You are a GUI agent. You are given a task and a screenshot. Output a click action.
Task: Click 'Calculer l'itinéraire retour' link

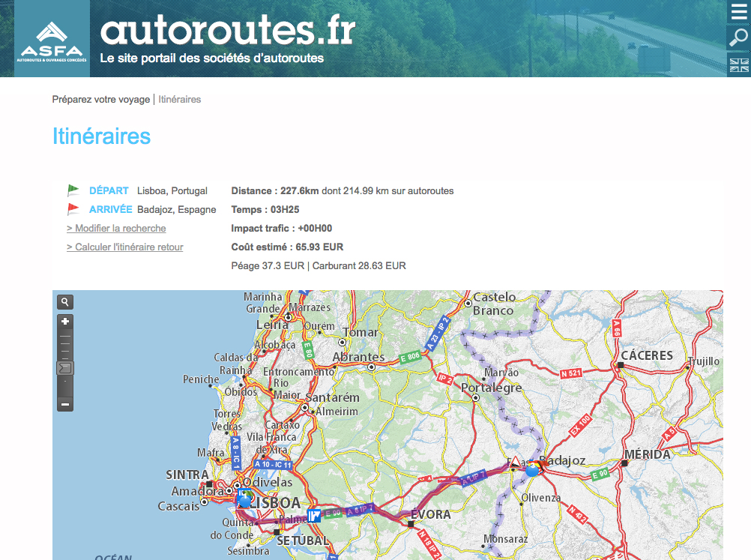click(124, 247)
